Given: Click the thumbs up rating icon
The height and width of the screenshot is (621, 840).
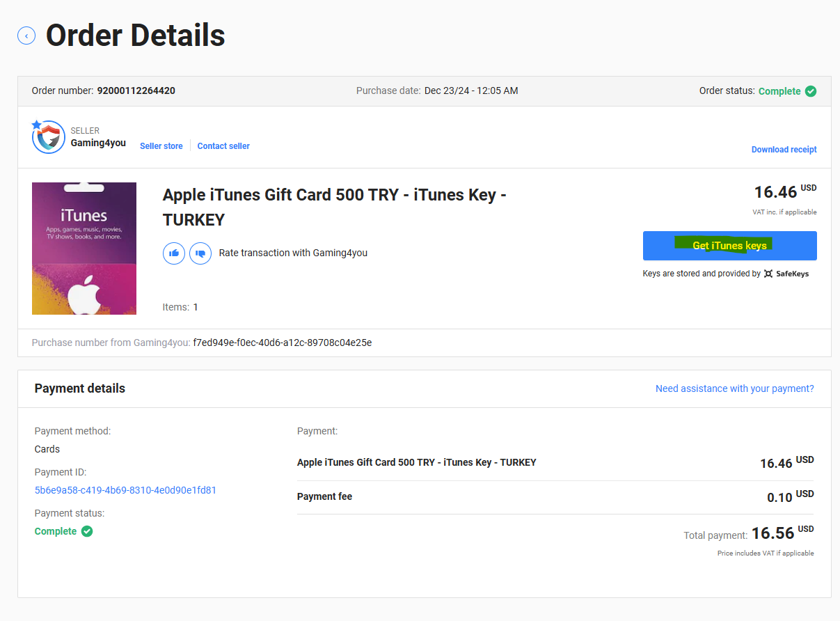Looking at the screenshot, I should [174, 253].
